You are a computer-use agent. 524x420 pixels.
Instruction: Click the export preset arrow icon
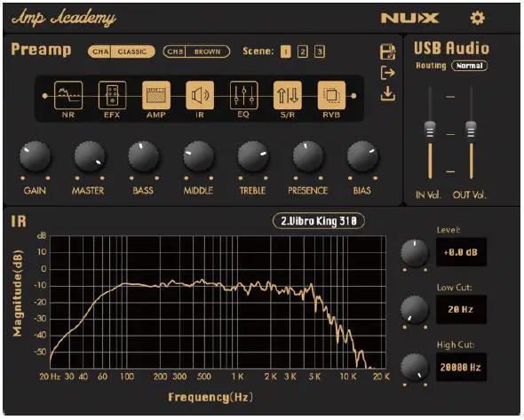[388, 73]
